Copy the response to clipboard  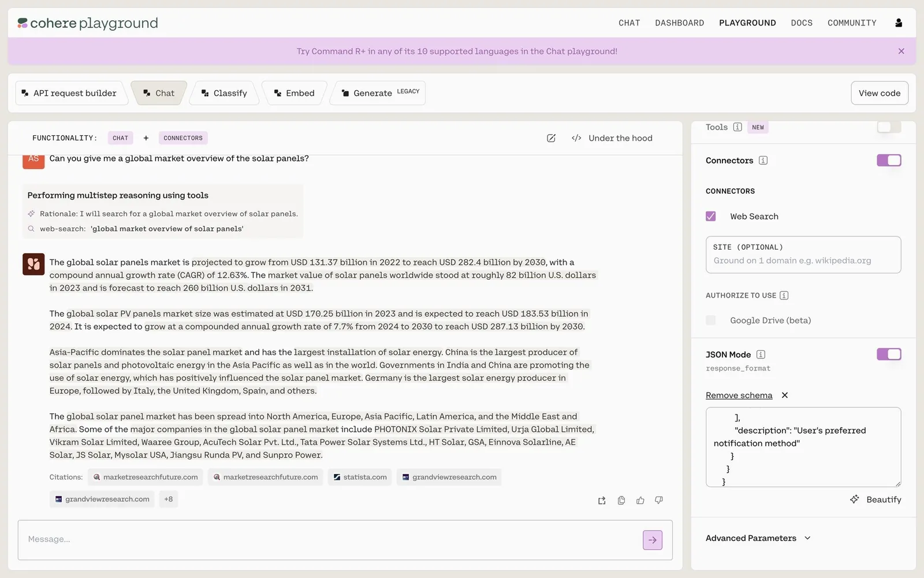[621, 501]
